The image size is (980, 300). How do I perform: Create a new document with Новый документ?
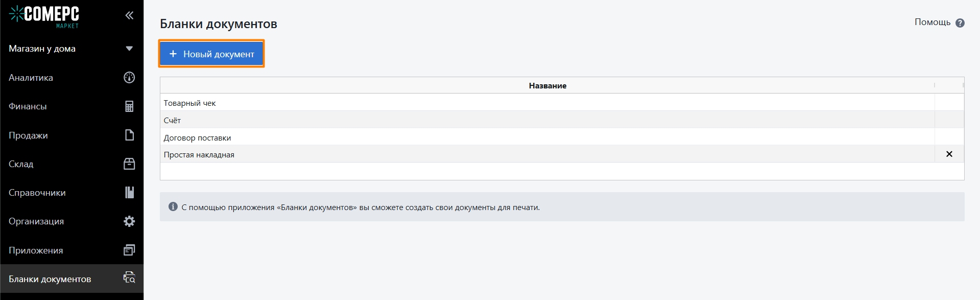pyautogui.click(x=211, y=54)
